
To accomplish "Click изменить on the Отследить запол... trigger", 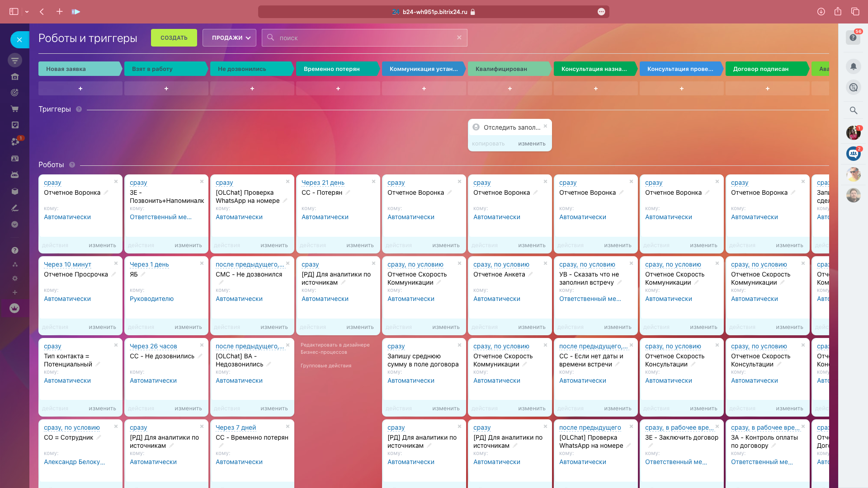I will point(532,144).
